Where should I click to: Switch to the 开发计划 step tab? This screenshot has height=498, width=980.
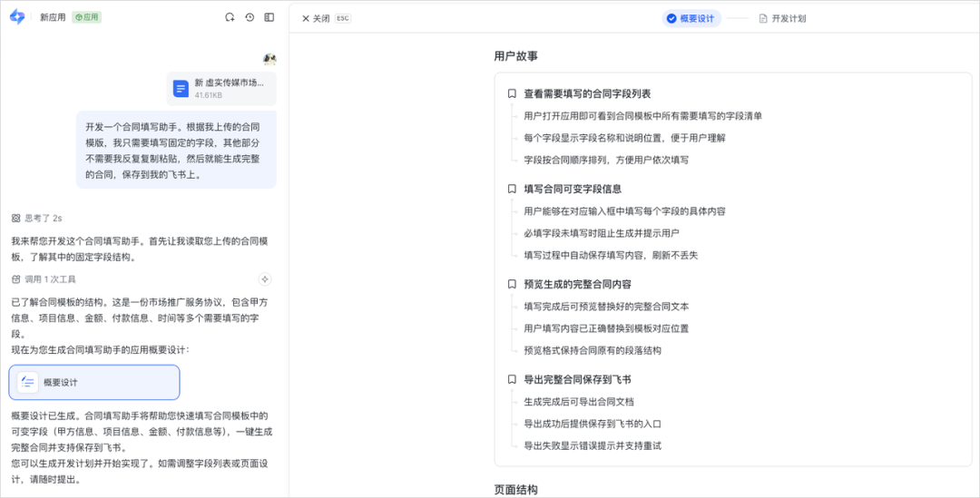(x=782, y=18)
